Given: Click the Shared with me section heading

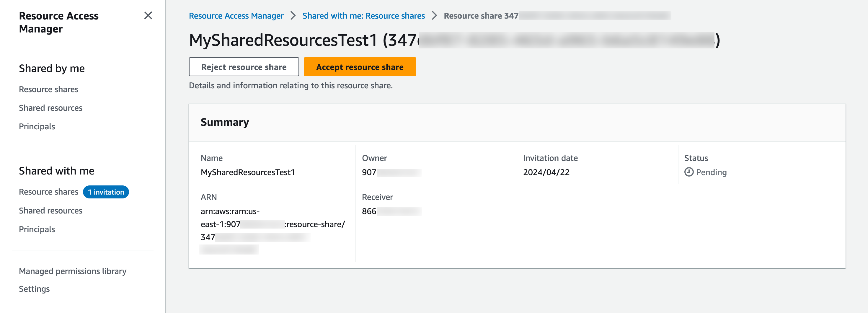Looking at the screenshot, I should [57, 171].
